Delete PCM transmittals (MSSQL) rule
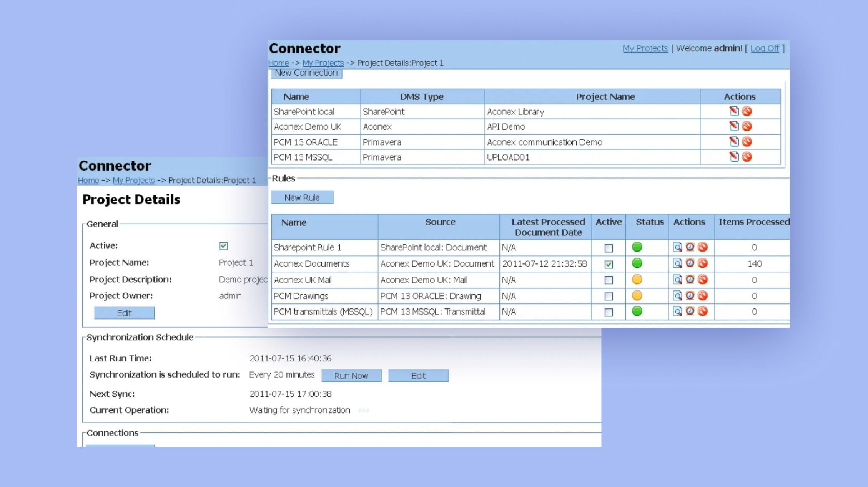The height and width of the screenshot is (487, 868). (x=703, y=311)
